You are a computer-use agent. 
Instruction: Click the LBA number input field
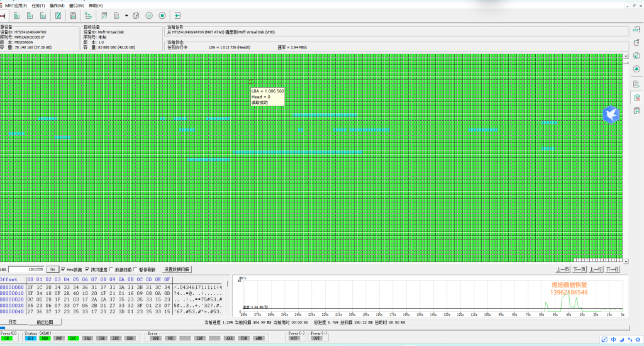point(26,270)
